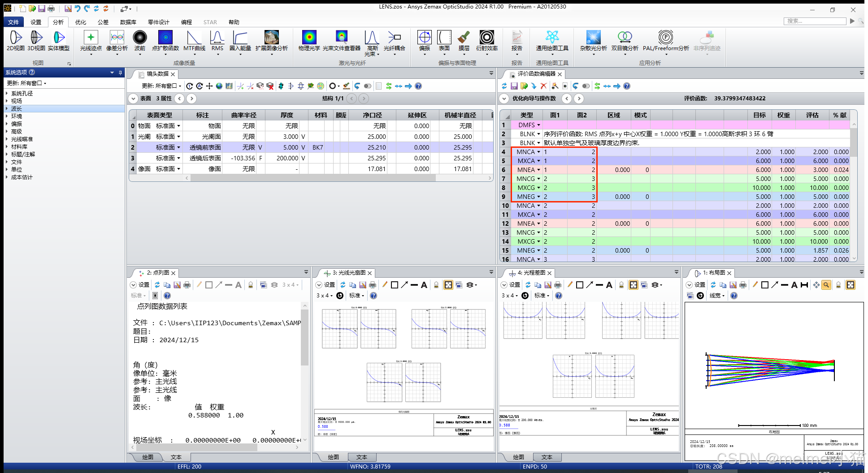This screenshot has width=868, height=473.
Task: Open the 2D视图 layout tool
Action: (16, 40)
